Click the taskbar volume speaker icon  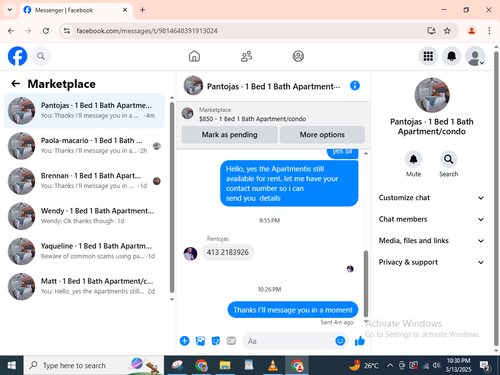click(x=436, y=365)
